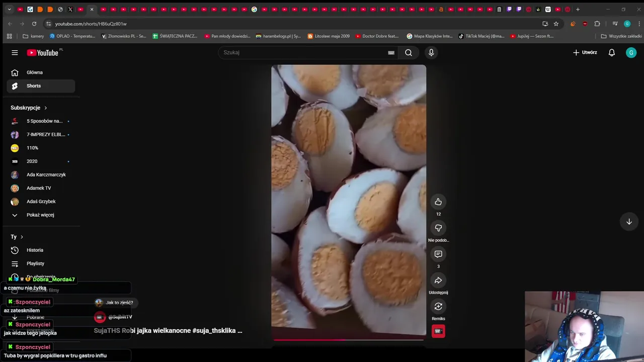This screenshot has width=644, height=362.
Task: Open the Złomowisko PL bookmark
Action: click(x=124, y=36)
